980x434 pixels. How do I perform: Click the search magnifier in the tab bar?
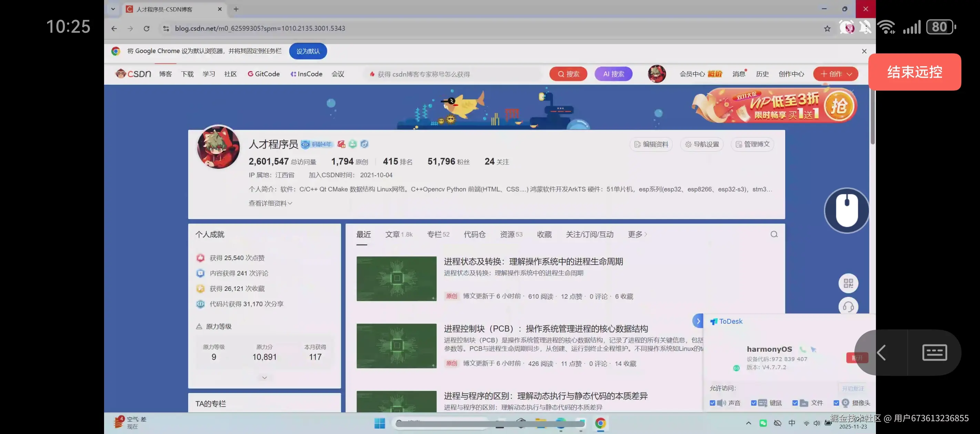tap(774, 234)
